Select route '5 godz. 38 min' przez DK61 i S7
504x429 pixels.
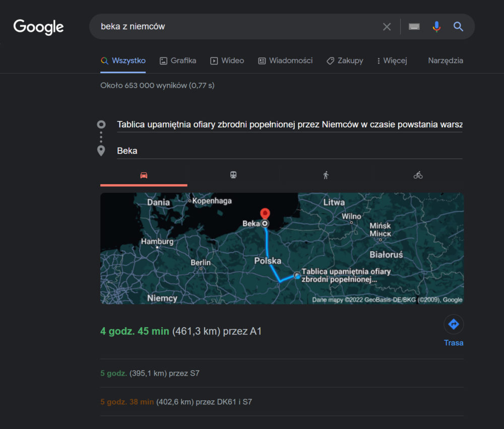tap(176, 402)
